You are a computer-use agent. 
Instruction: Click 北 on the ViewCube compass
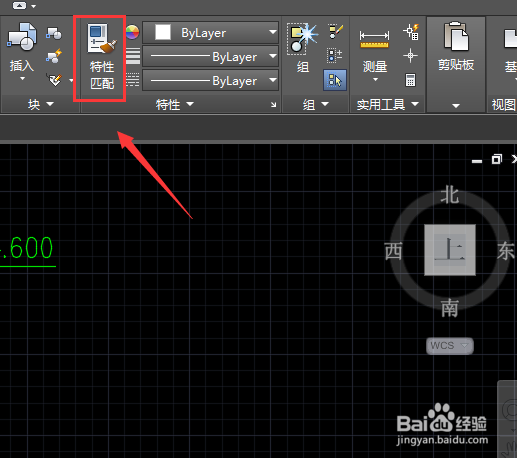(450, 195)
